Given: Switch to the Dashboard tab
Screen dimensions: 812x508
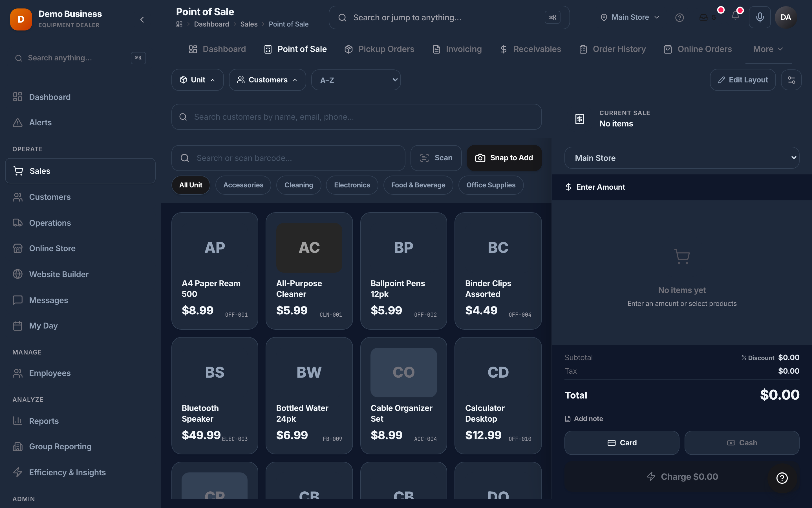Looking at the screenshot, I should coord(217,49).
